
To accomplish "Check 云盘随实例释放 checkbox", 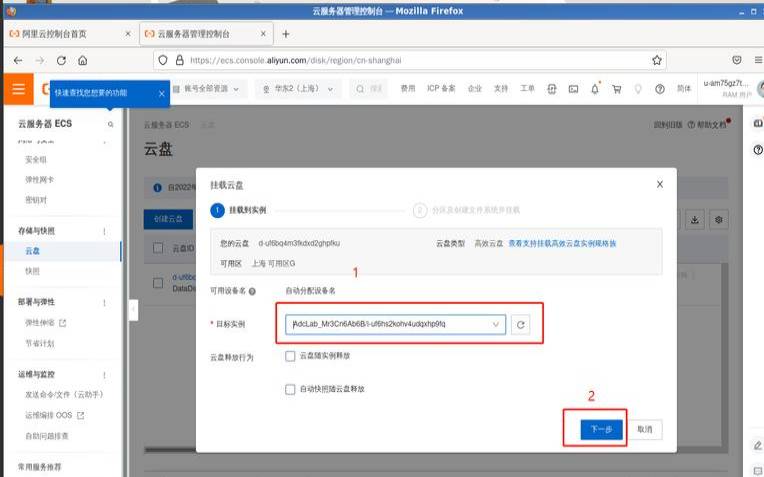I will click(x=290, y=356).
